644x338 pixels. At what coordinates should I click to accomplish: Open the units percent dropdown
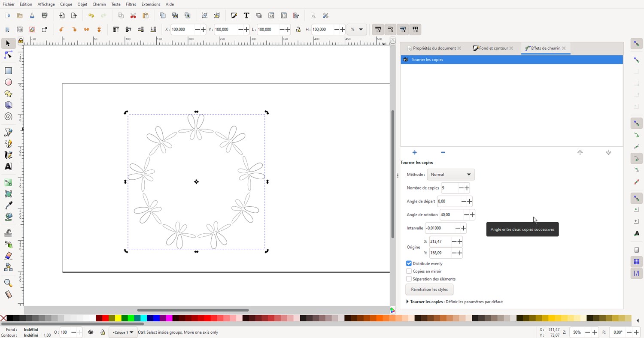[x=356, y=30]
